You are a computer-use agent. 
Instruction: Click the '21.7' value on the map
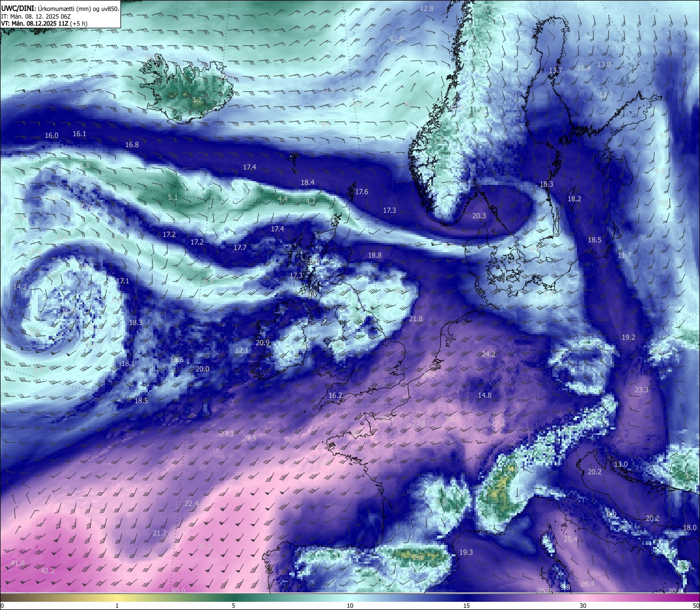(159, 533)
